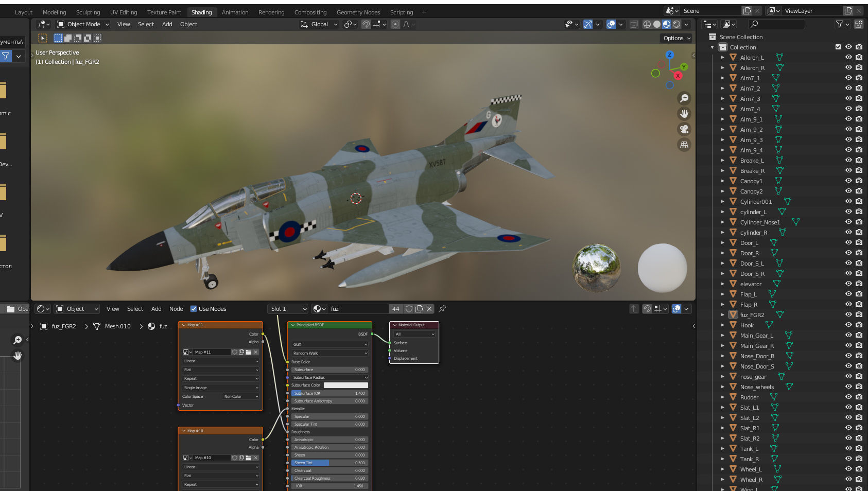Select wireframe viewport shading
Screen dimensions: 868x491
[x=647, y=24]
